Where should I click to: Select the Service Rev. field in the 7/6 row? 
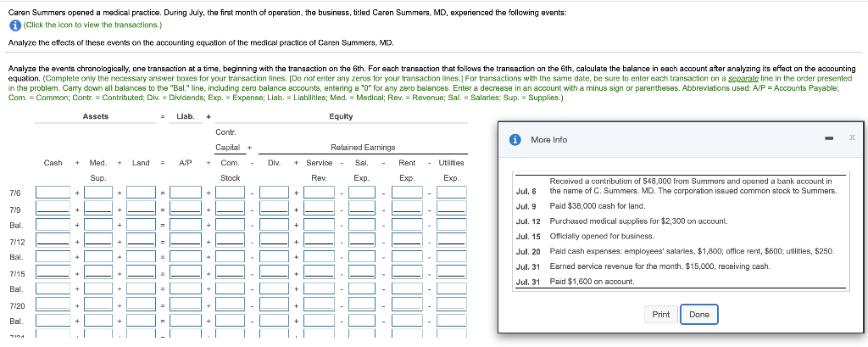click(x=319, y=193)
